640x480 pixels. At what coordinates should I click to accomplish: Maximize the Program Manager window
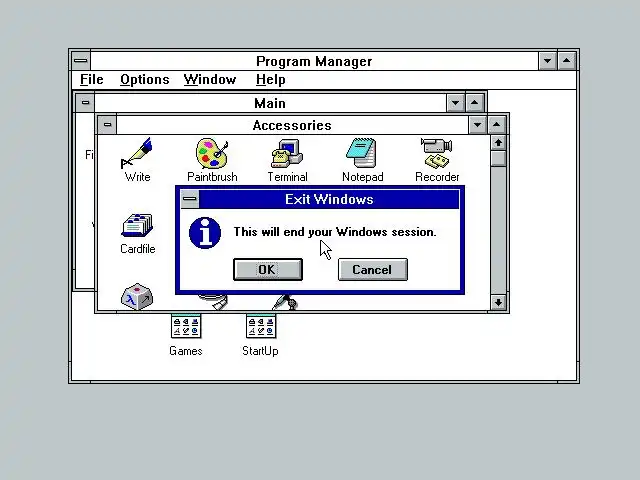567,61
